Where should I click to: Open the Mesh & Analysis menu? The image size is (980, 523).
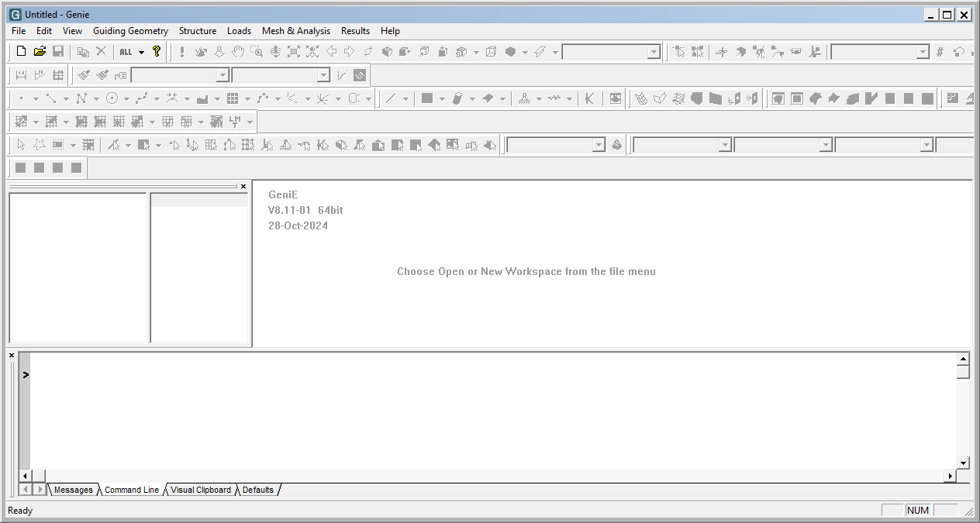click(296, 31)
